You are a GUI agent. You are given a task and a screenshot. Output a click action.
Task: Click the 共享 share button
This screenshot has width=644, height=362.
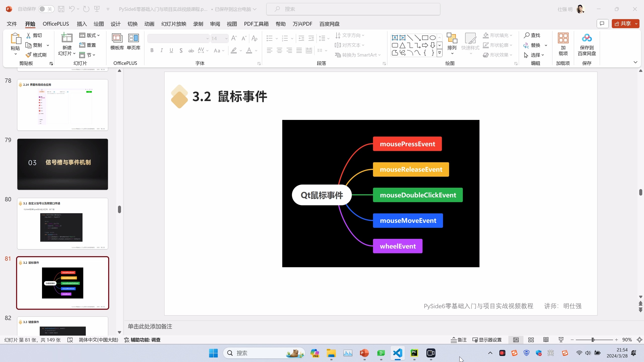click(x=626, y=23)
